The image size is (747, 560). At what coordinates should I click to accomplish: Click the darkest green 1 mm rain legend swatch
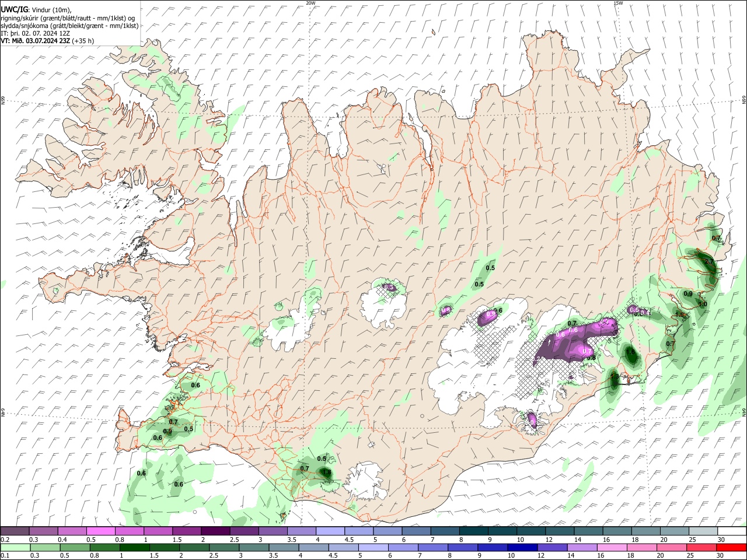click(134, 548)
